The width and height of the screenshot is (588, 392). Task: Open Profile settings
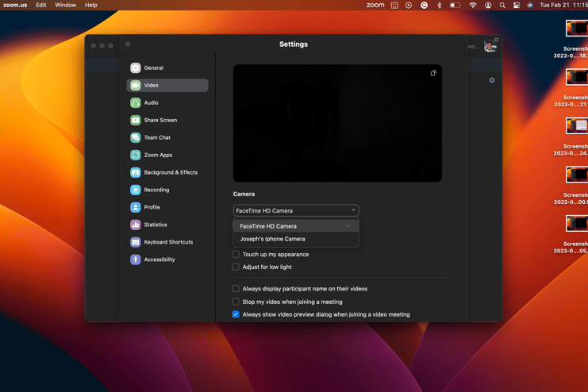click(x=167, y=207)
